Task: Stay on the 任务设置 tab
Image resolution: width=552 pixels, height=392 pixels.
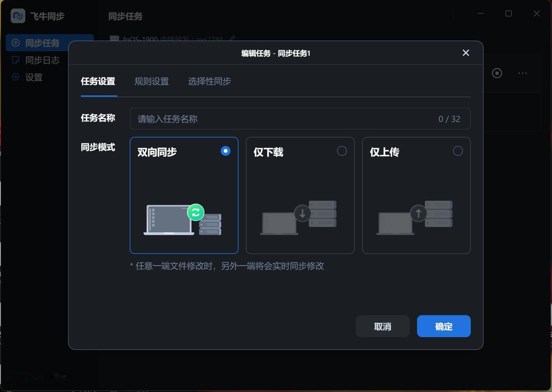Action: [x=98, y=81]
